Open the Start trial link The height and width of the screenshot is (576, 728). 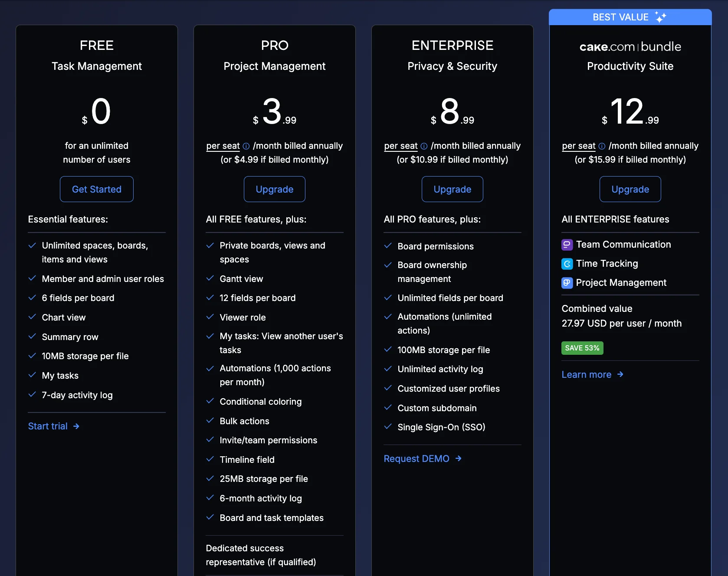48,426
